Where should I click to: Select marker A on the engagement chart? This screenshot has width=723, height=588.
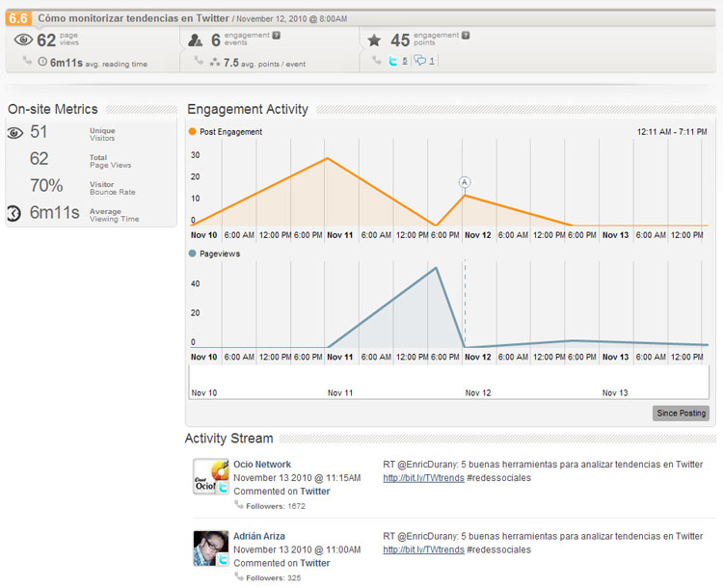click(x=465, y=182)
